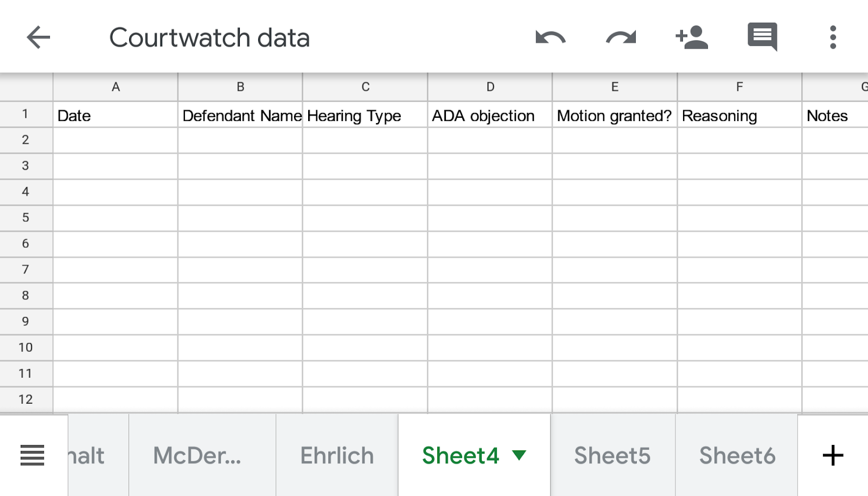Select the Date header cell
Viewport: 868px width, 496px height.
[115, 115]
